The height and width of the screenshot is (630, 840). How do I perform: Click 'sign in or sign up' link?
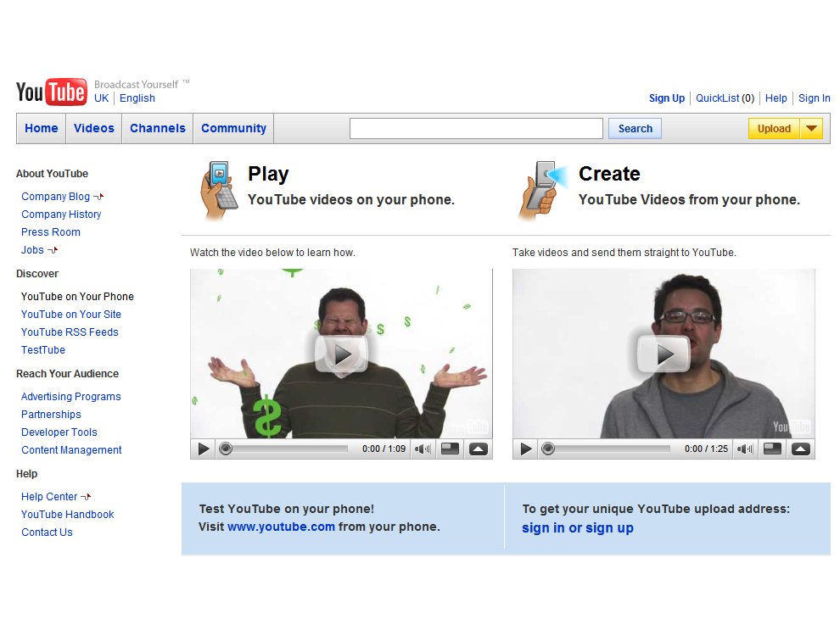click(x=578, y=527)
